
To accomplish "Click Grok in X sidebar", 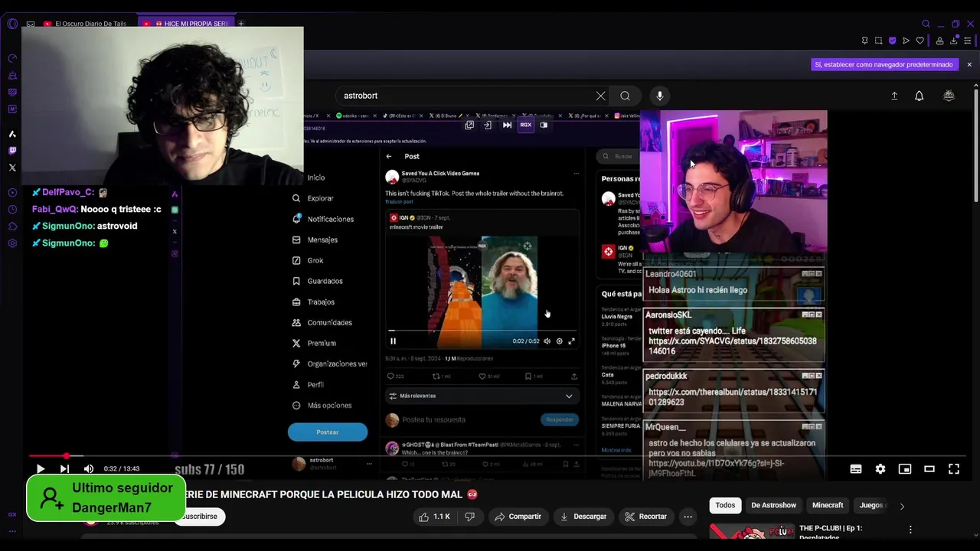I will pyautogui.click(x=308, y=260).
